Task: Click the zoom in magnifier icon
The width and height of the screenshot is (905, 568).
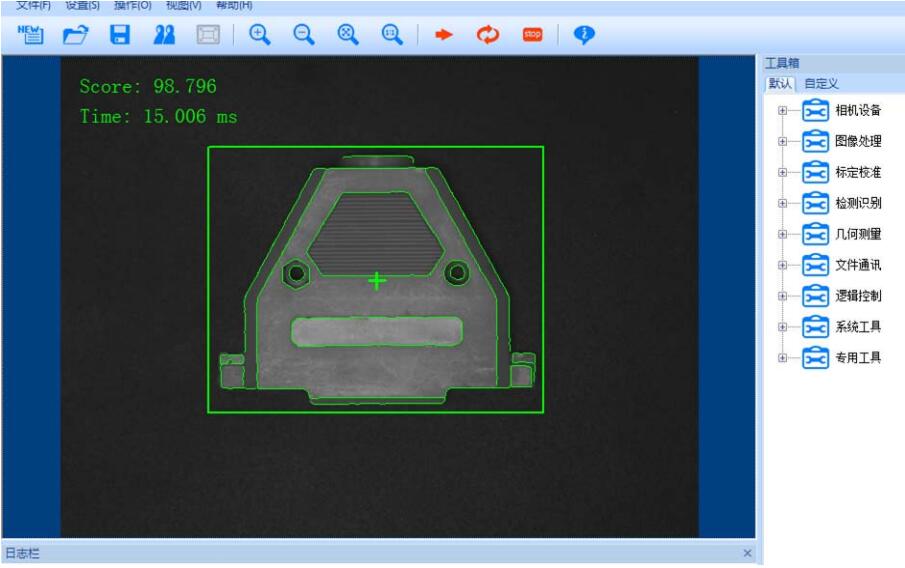Action: 259,33
